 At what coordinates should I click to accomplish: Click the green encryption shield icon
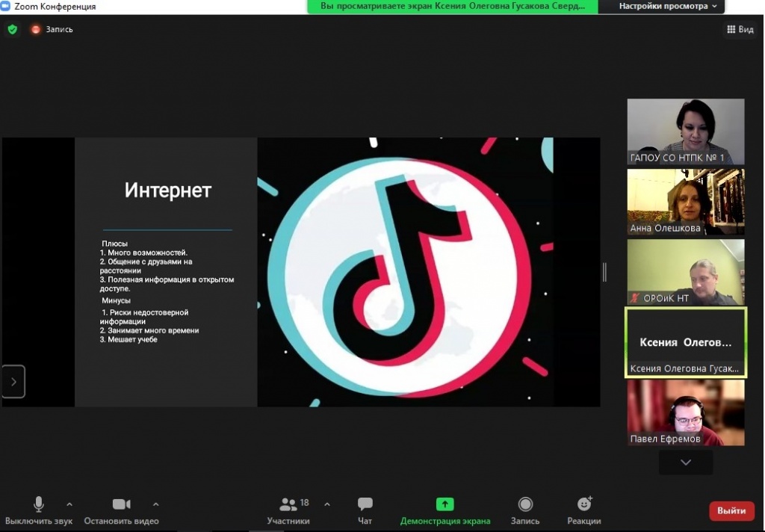point(12,29)
